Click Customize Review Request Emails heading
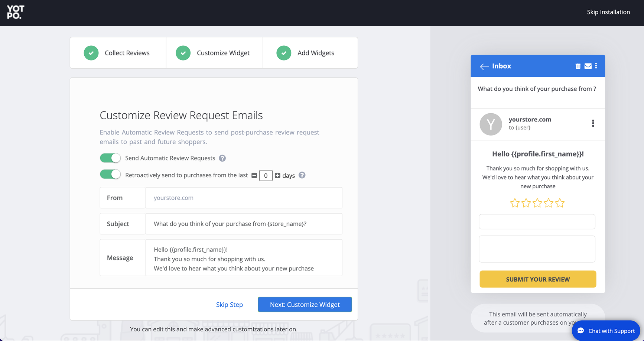644x341 pixels. tap(181, 116)
